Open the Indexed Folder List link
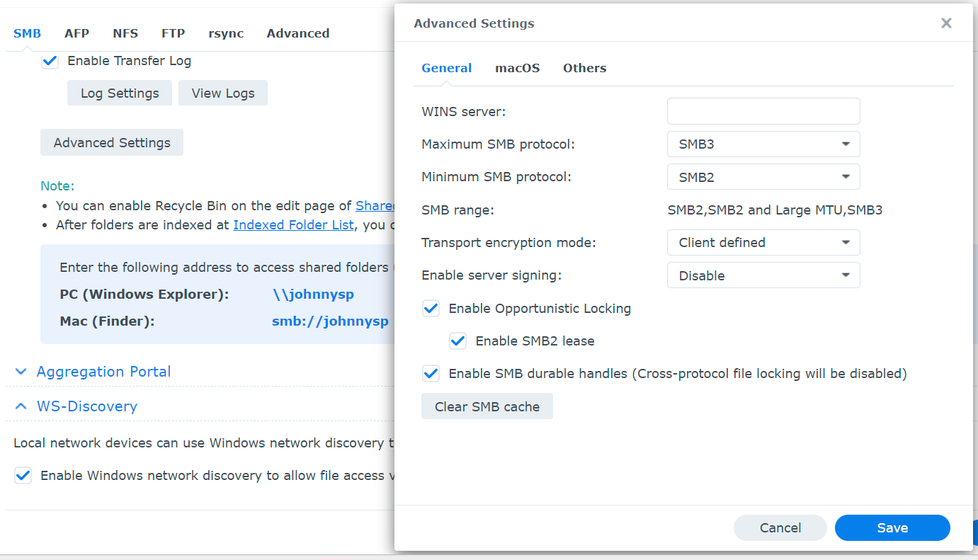Screen dimensions: 978x560 (293, 225)
